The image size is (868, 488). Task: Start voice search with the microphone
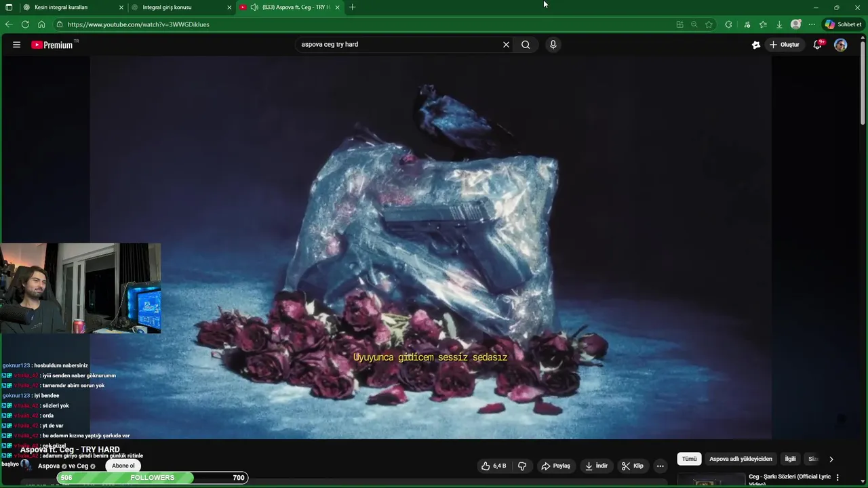(553, 45)
